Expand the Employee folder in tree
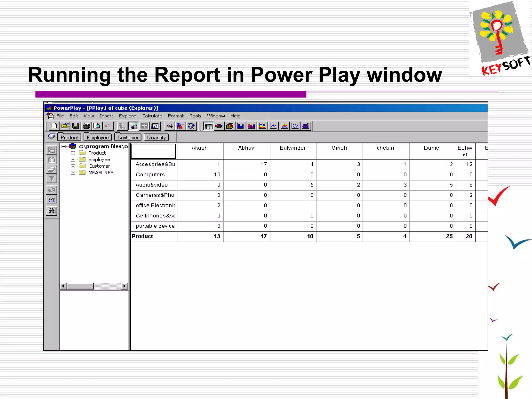Screen dimensions: 532x399 click(x=73, y=159)
